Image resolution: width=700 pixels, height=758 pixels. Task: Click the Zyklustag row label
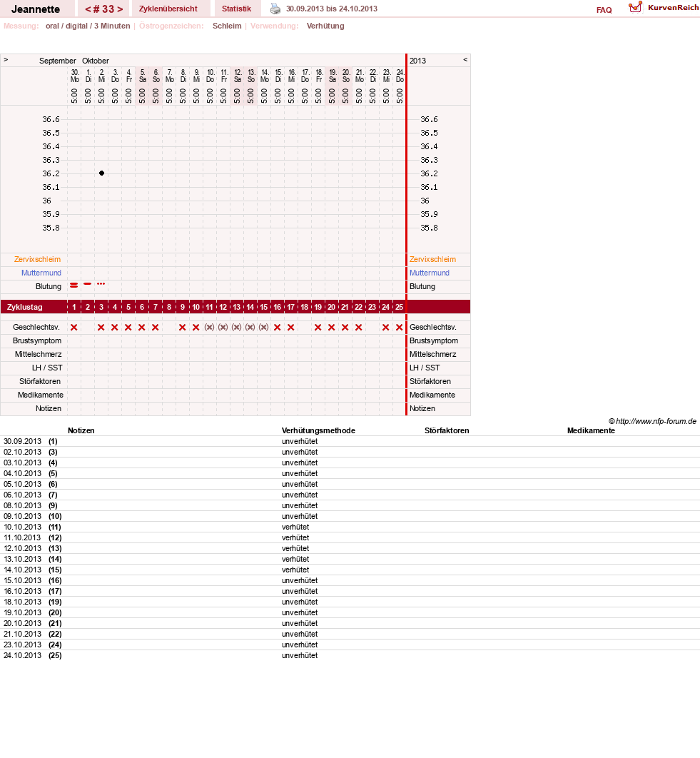[25, 307]
